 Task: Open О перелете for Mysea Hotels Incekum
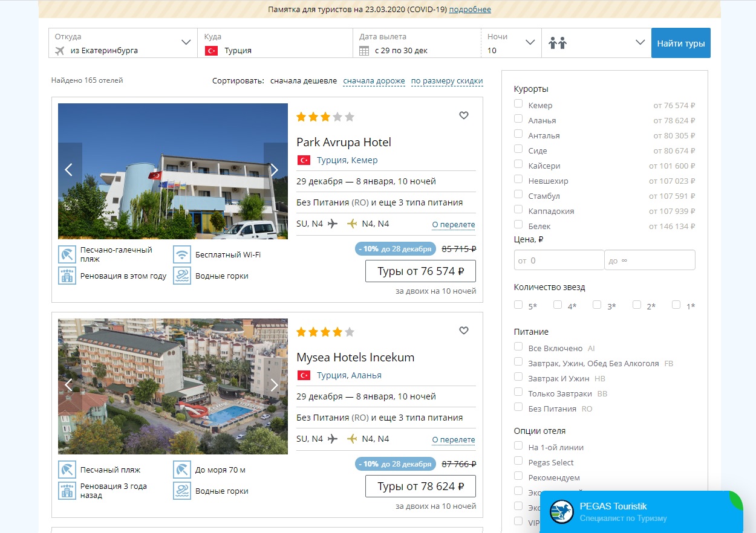454,440
